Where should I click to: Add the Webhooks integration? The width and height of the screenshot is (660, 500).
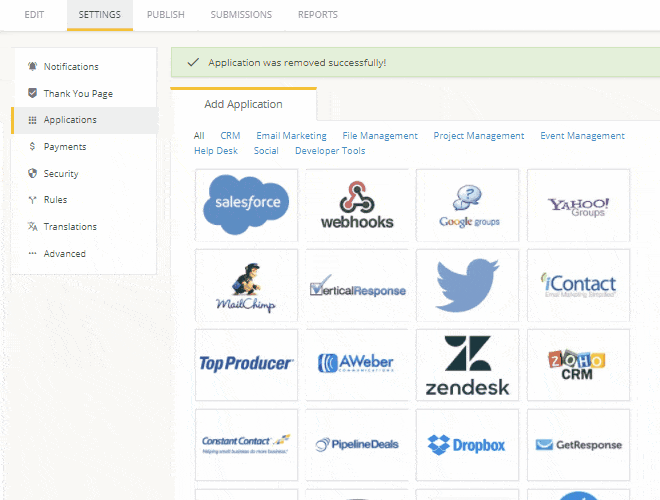point(357,205)
